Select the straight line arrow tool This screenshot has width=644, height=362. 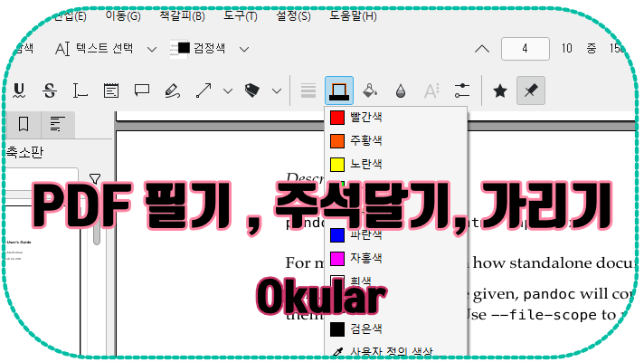tap(204, 90)
